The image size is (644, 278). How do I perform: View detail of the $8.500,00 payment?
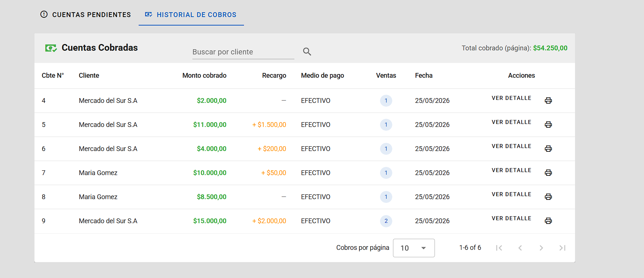point(511,194)
